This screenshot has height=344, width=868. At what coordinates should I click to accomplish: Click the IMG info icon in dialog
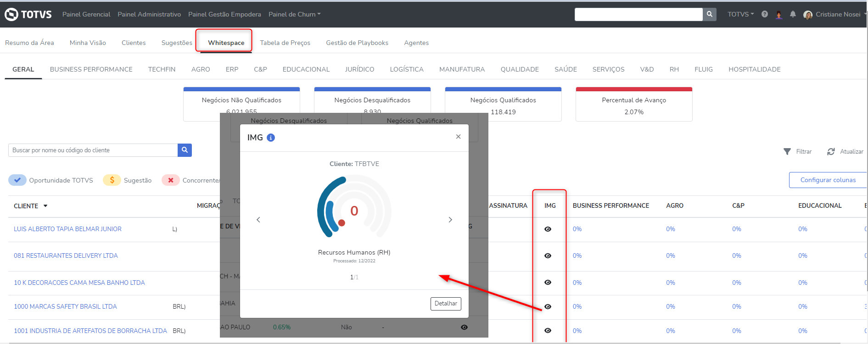(x=271, y=138)
